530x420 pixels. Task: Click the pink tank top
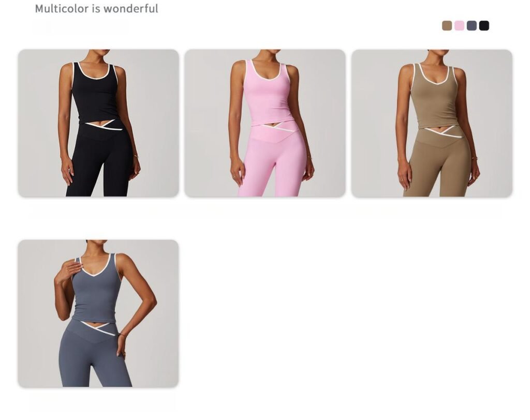267,92
